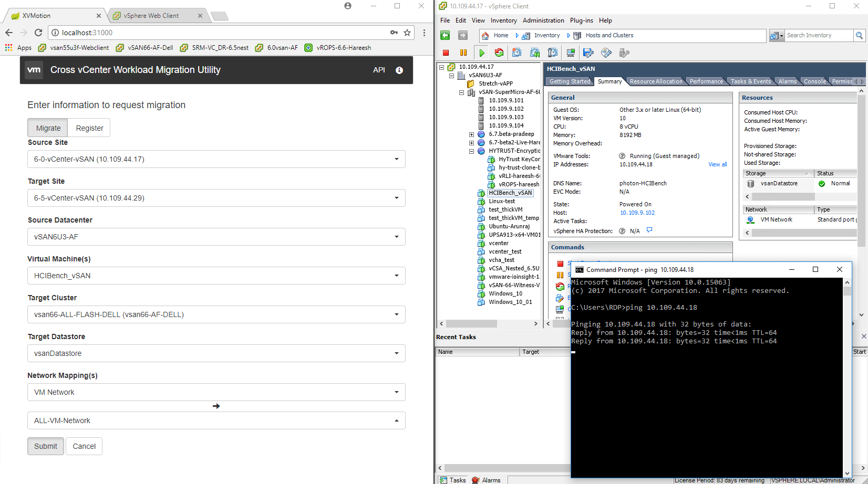Switch to the Register mode toggle
This screenshot has height=484, width=868.
tap(89, 128)
